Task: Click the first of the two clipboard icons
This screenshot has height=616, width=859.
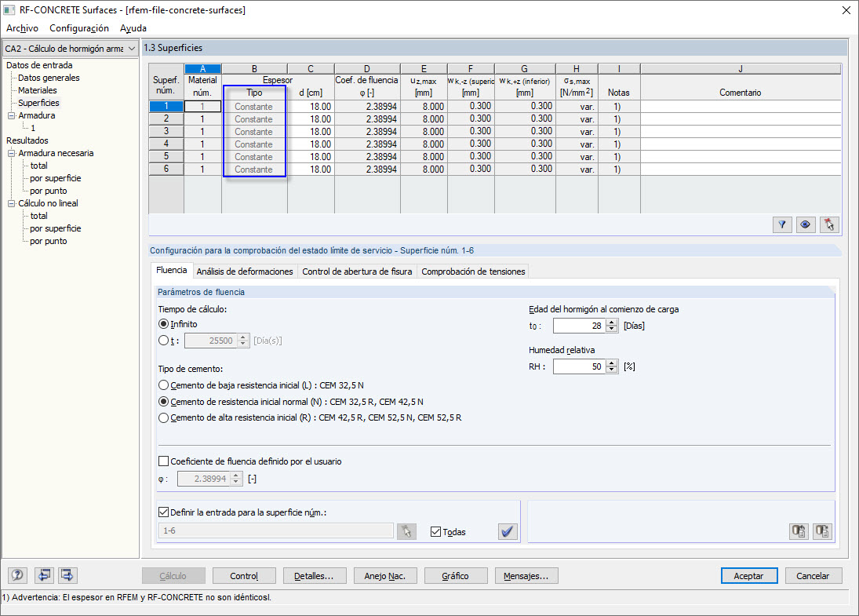Action: pos(799,531)
